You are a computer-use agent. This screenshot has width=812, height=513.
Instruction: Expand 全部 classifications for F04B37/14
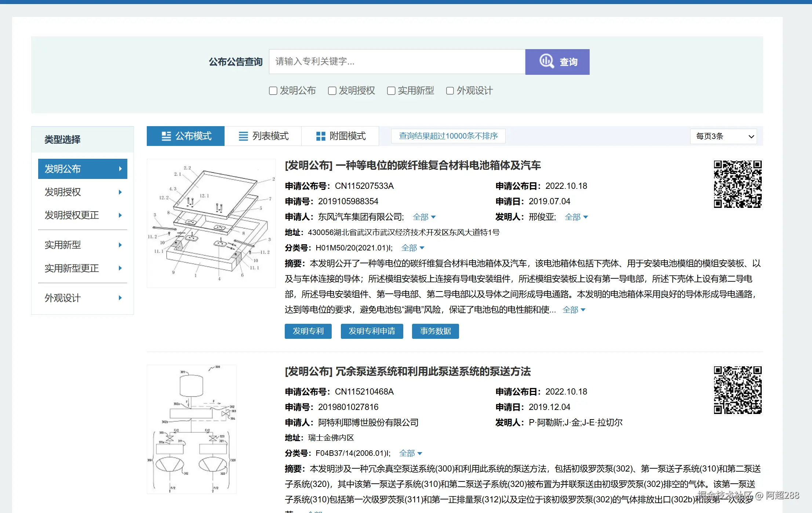click(x=411, y=453)
